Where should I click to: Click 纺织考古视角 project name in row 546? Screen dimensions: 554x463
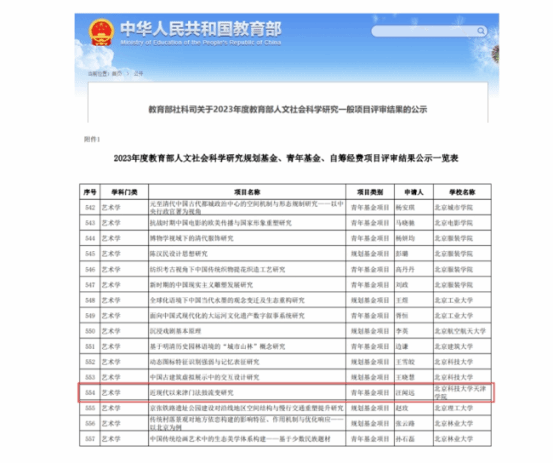coord(217,269)
